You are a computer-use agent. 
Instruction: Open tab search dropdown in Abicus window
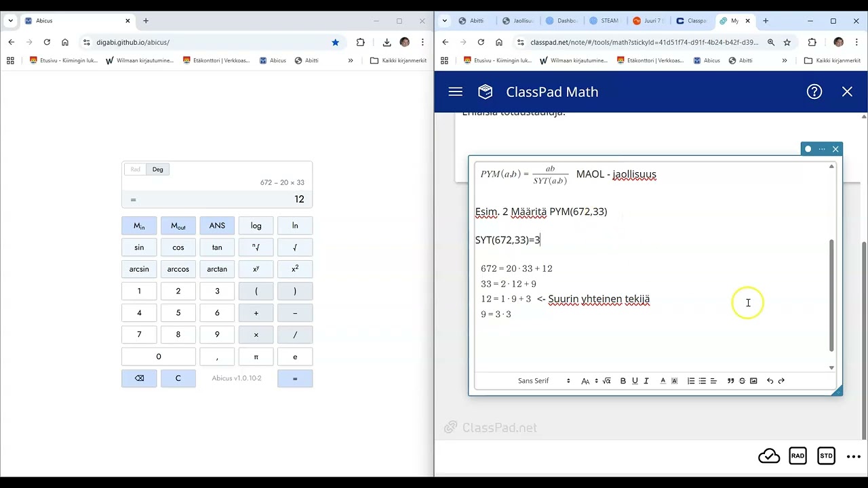[x=11, y=21]
